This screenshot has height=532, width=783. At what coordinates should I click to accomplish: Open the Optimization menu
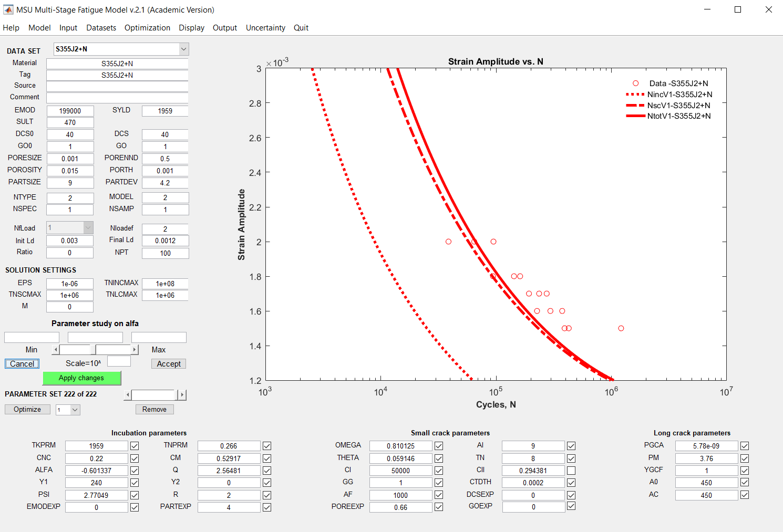[x=147, y=28]
